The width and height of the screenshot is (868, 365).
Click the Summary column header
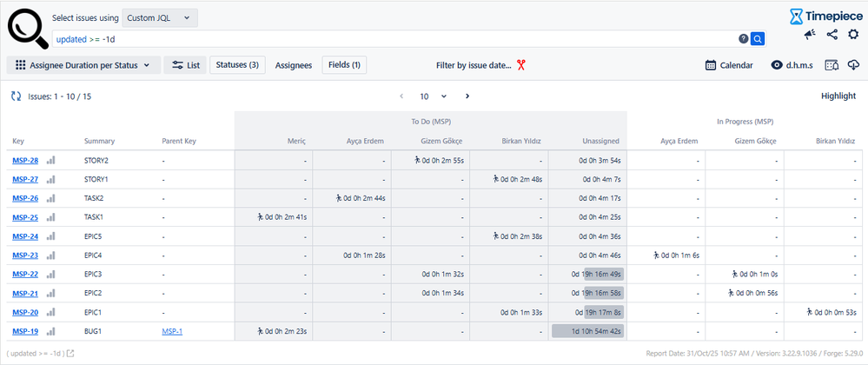coord(99,142)
